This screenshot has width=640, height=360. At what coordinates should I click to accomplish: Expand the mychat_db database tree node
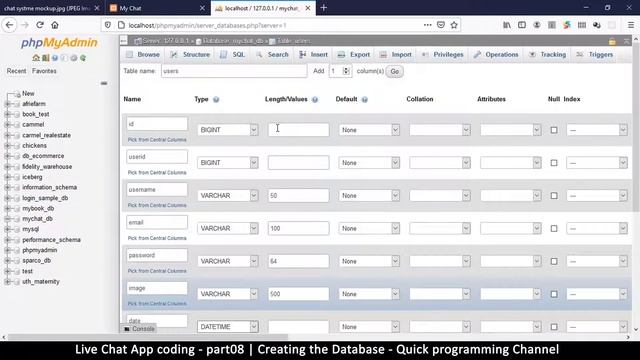click(7, 219)
